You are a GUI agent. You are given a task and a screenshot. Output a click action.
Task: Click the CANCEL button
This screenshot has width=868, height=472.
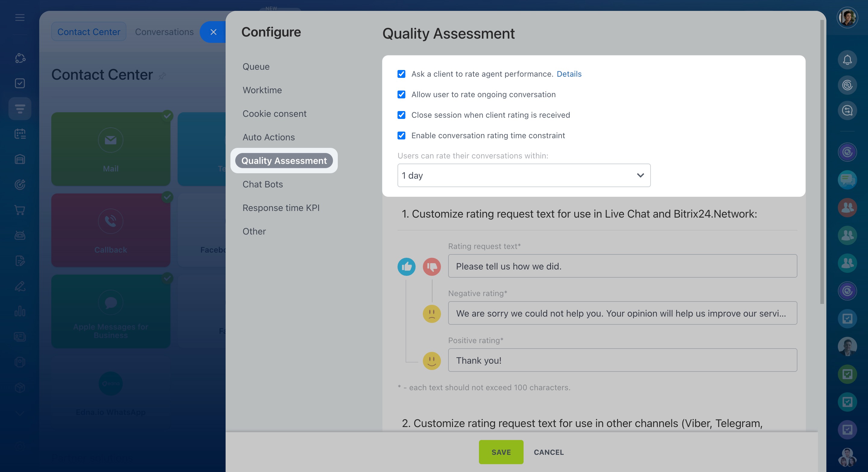(549, 452)
